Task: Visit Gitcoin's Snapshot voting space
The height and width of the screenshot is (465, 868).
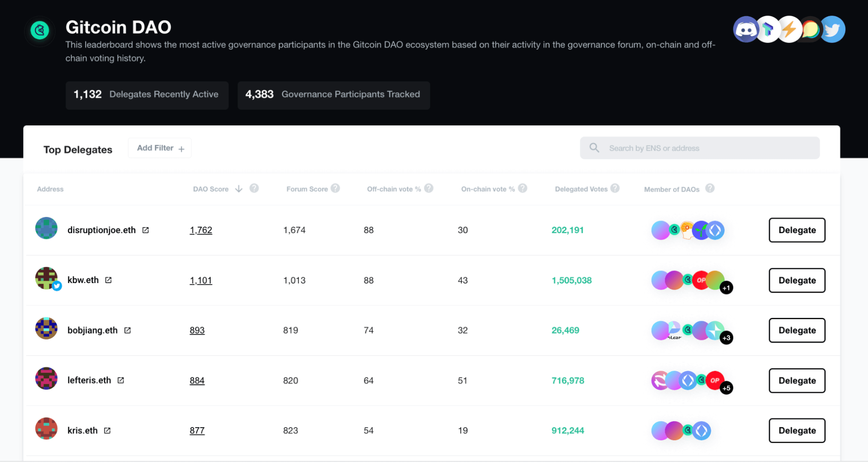Action: pyautogui.click(x=789, y=29)
